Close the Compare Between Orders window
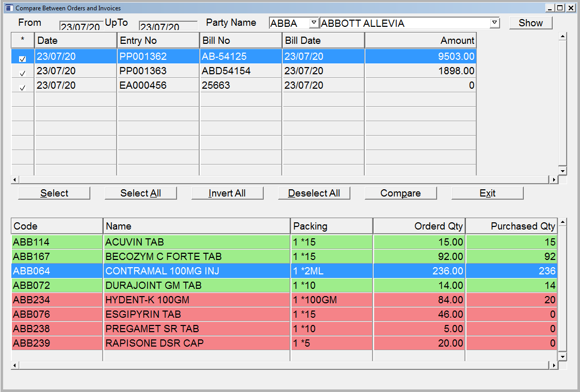Image resolution: width=580 pixels, height=392 pixels. point(571,8)
